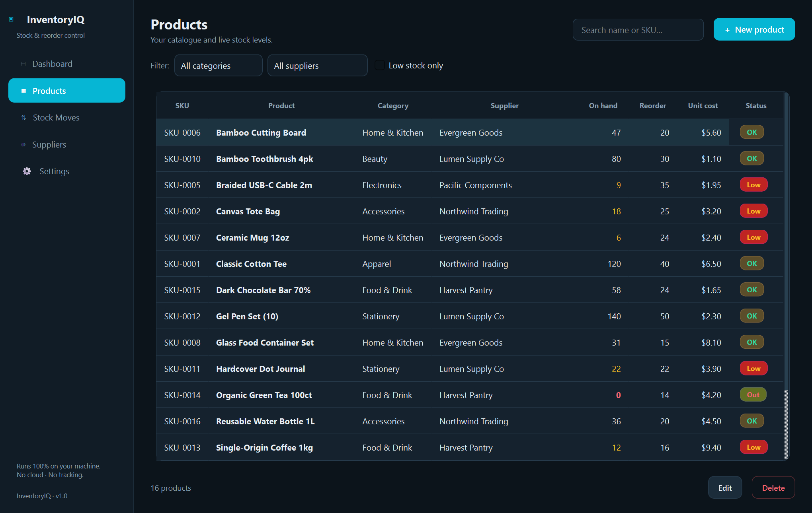Screen dimensions: 812x513
Task: Click the OK status badge for Classic Cotton Tee
Action: point(752,264)
